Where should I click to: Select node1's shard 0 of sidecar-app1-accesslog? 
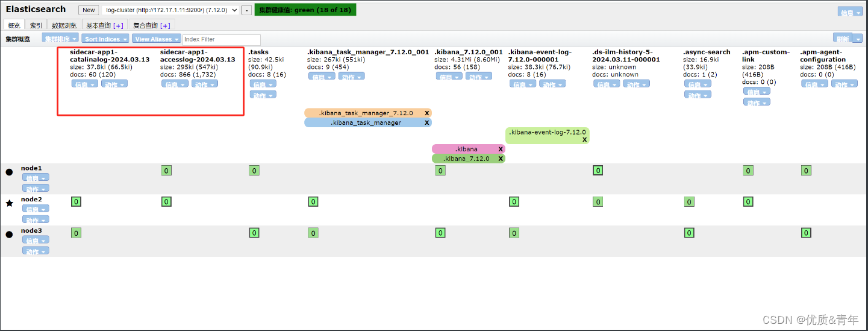[x=167, y=171]
